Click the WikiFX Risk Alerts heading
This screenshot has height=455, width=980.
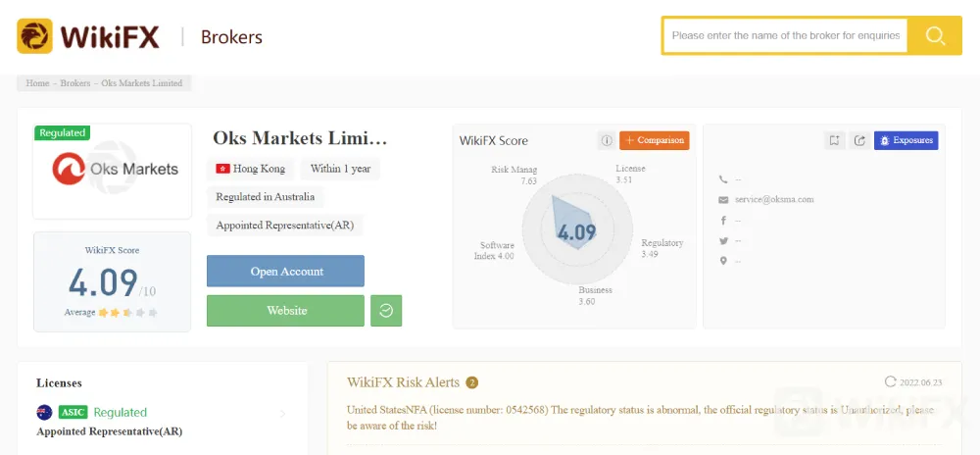(403, 382)
